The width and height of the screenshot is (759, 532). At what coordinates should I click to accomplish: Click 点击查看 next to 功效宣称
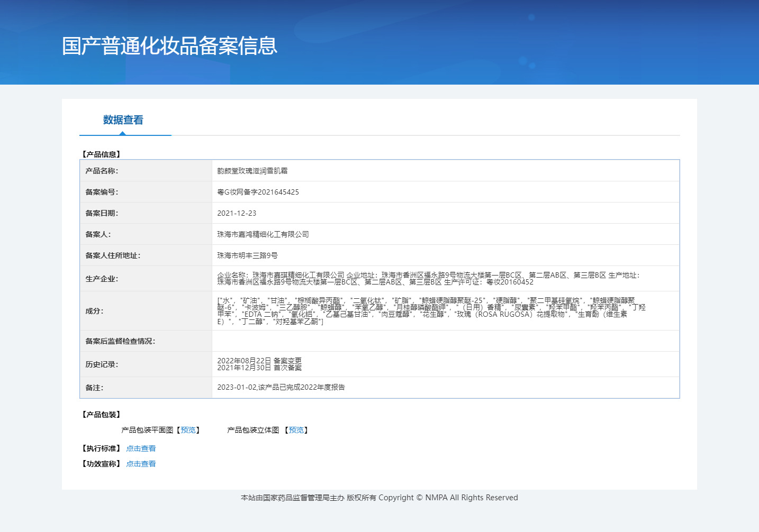coord(141,464)
